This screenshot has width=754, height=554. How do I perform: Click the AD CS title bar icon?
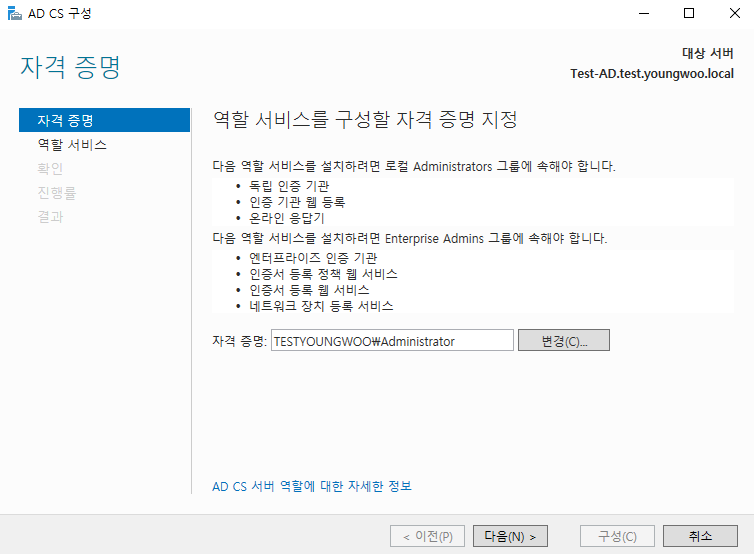click(x=14, y=13)
